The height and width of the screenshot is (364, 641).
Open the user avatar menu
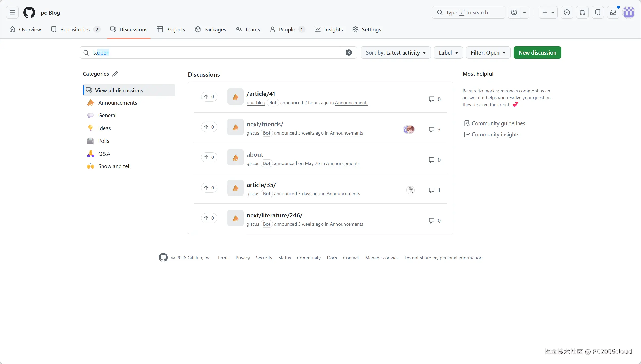(x=629, y=12)
